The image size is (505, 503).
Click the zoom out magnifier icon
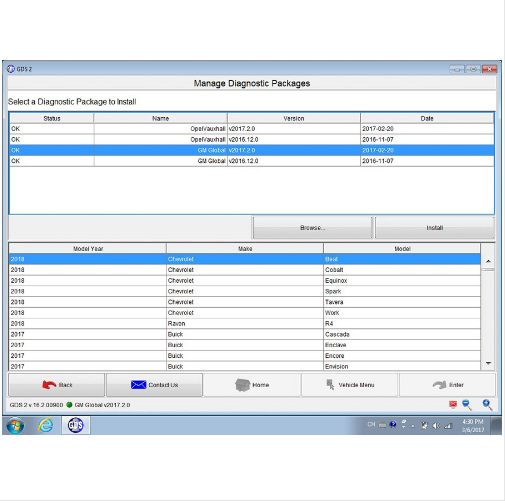click(467, 405)
